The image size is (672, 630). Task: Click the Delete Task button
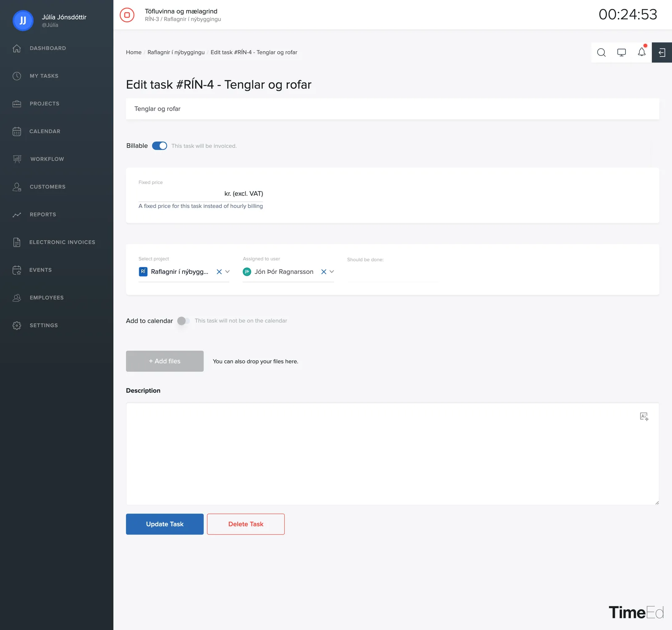(x=246, y=524)
